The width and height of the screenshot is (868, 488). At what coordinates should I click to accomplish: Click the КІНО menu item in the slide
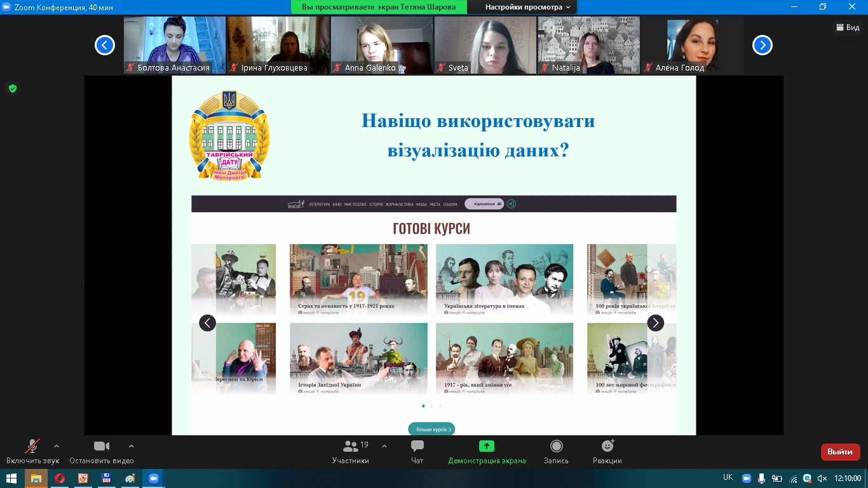337,204
